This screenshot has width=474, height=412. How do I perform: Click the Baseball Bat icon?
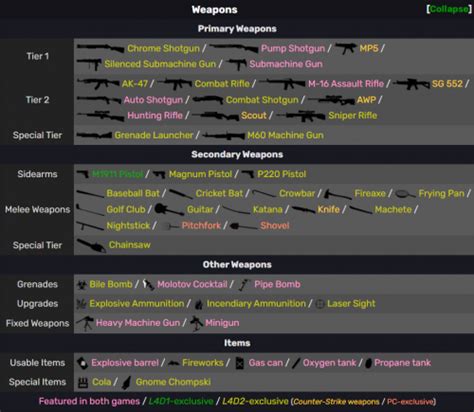[x=90, y=194]
